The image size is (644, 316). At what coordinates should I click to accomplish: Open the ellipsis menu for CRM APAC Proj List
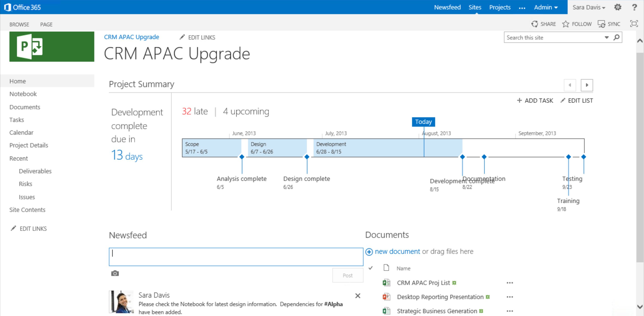click(x=510, y=283)
